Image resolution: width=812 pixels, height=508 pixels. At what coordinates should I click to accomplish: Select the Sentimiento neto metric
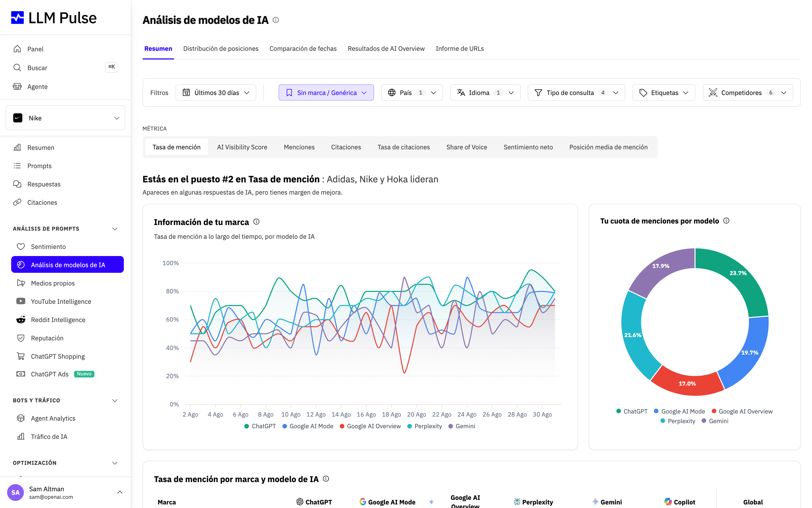pyautogui.click(x=528, y=147)
